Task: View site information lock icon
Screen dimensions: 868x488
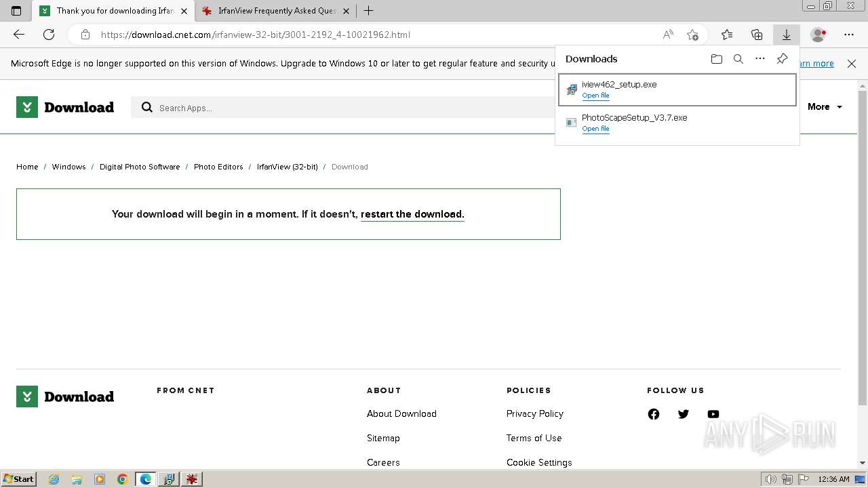Action: 85,35
